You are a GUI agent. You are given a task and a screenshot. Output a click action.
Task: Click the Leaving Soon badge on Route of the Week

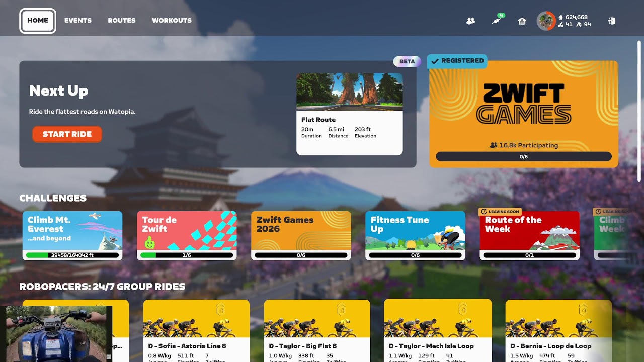tap(500, 212)
